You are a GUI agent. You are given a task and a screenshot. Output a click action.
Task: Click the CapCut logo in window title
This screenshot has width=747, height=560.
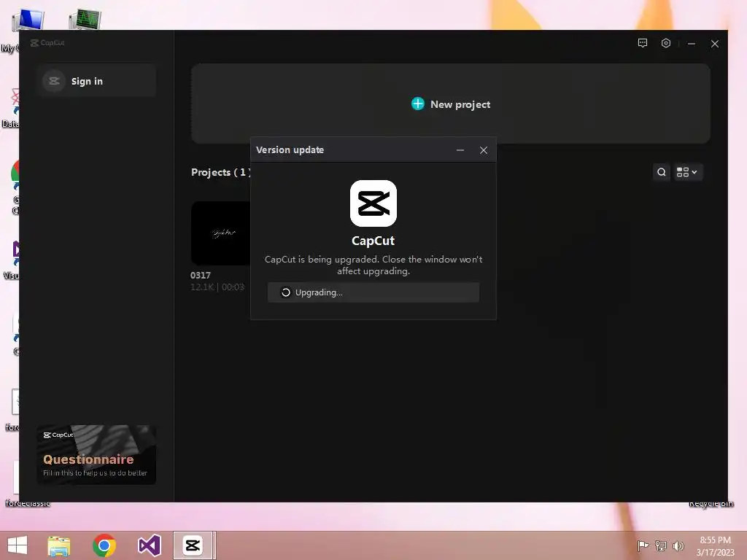pyautogui.click(x=47, y=43)
